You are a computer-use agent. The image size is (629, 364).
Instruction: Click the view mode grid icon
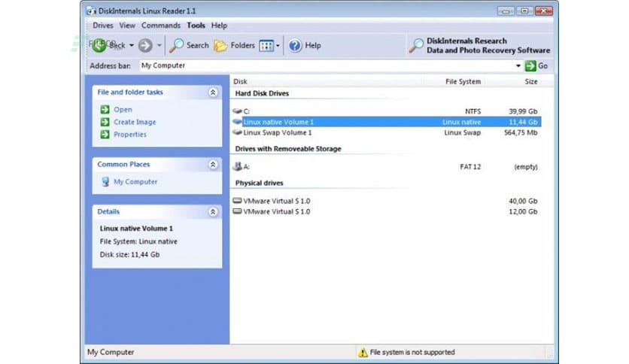tap(266, 46)
